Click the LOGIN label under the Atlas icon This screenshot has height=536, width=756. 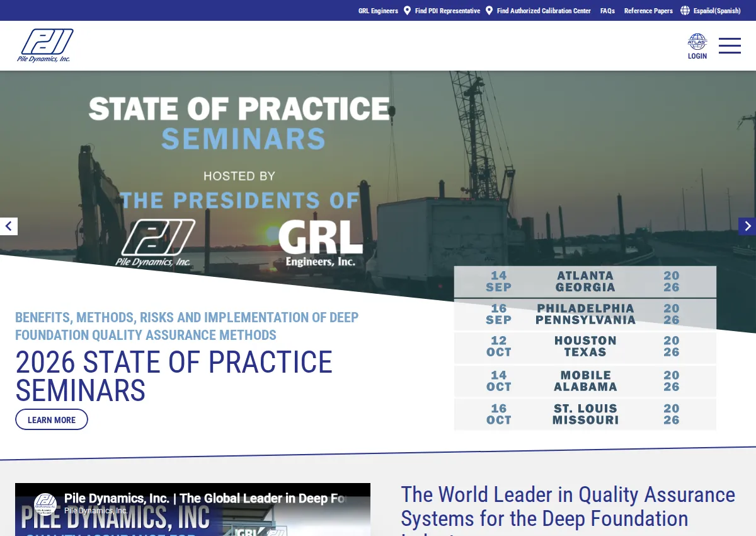point(697,56)
